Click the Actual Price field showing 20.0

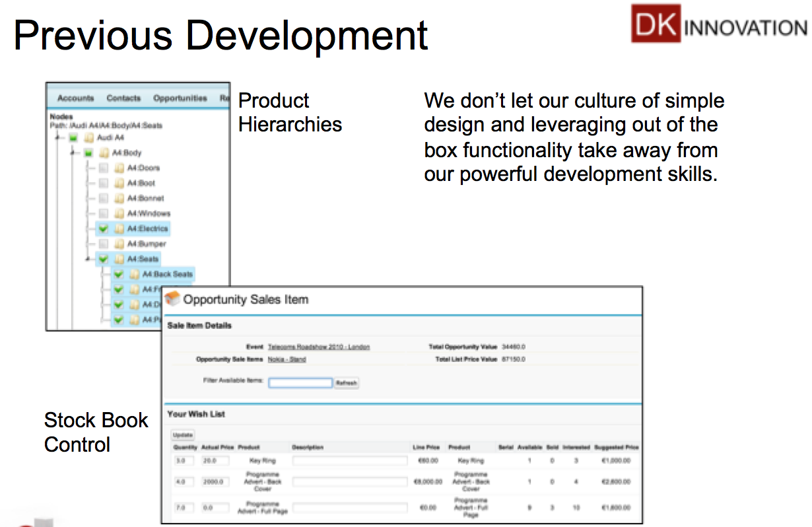point(215,460)
